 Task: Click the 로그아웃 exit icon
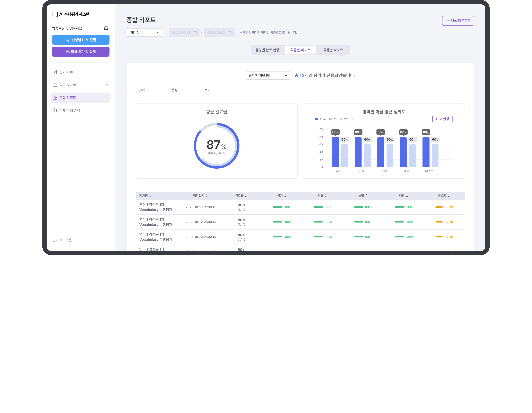pyautogui.click(x=55, y=240)
